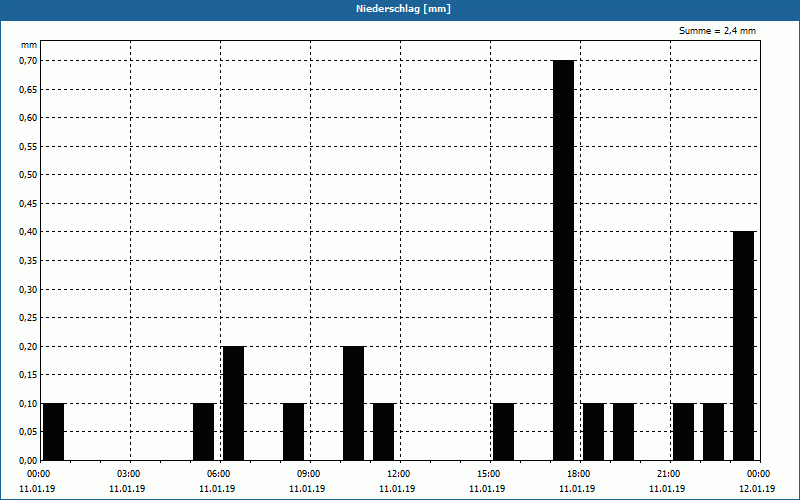
Task: Click the tallest 0,70 mm precipitation bar
Action: click(564, 260)
